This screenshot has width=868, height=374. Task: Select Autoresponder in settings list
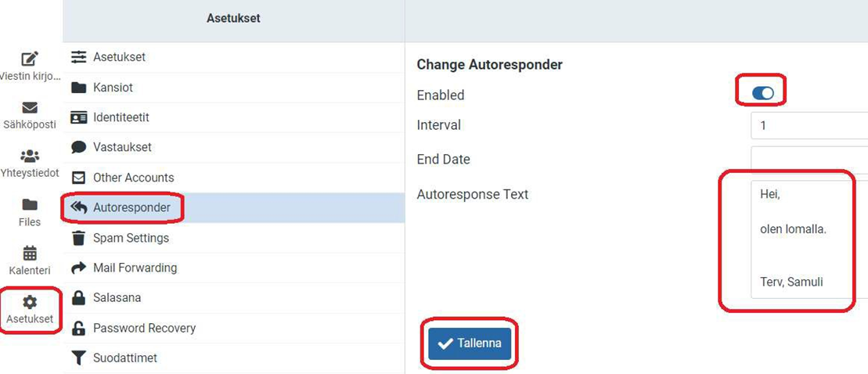[131, 208]
